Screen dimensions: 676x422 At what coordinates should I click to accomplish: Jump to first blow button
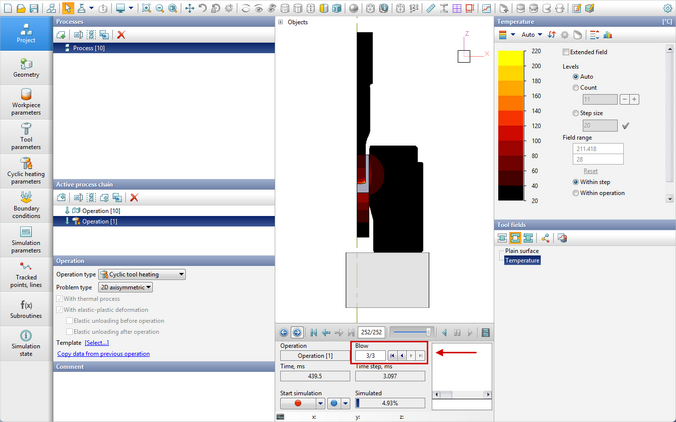[x=393, y=355]
